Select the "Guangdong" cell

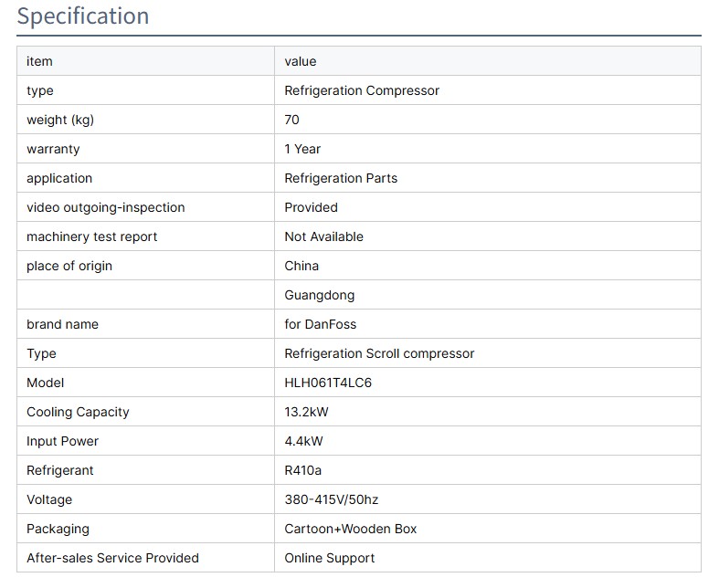coord(319,295)
